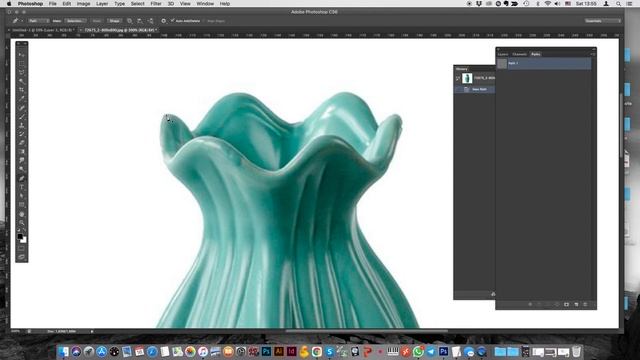Image resolution: width=640 pixels, height=360 pixels.
Task: Create new snapshot in History panel
Action: click(x=493, y=294)
